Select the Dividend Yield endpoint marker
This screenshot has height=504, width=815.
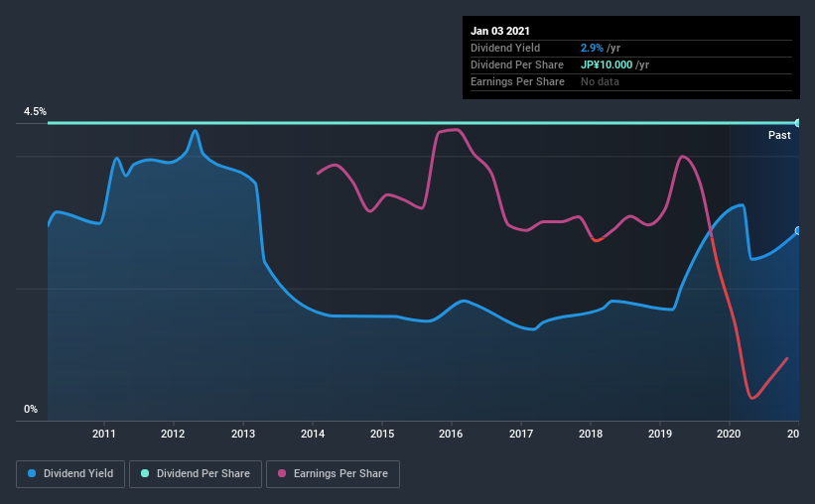798,231
